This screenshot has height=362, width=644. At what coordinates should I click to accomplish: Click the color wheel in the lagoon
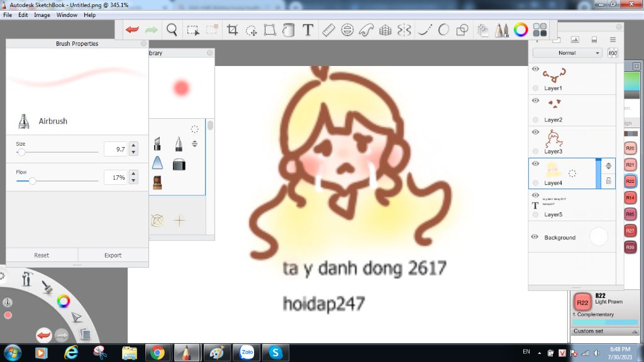[x=64, y=301]
